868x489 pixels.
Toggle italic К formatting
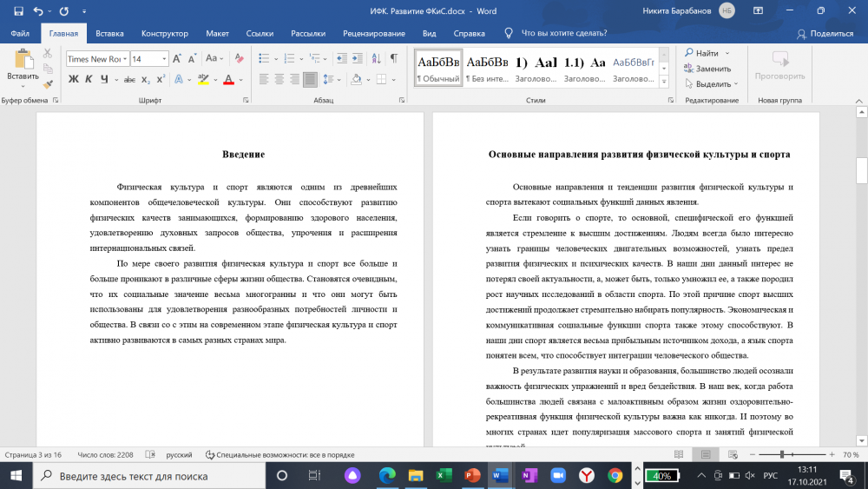coord(89,80)
